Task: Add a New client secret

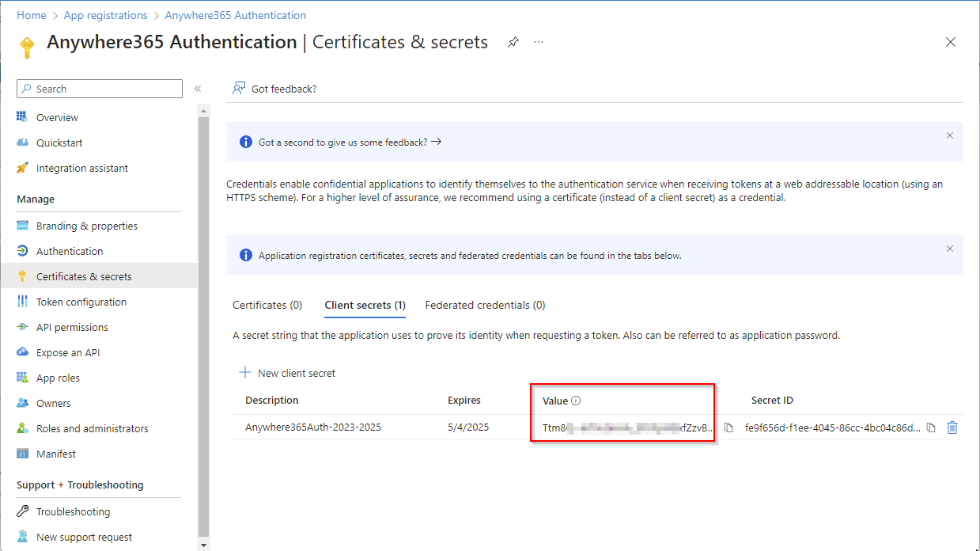Action: [287, 373]
